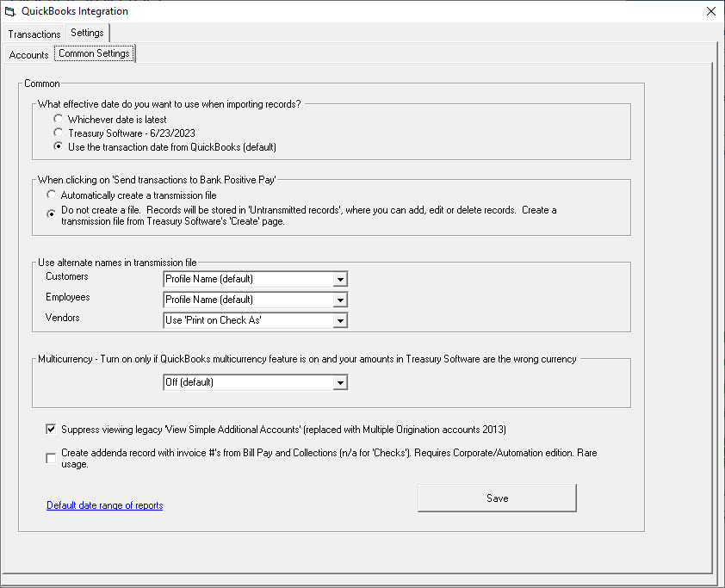This screenshot has width=725, height=588.
Task: Open the Employees dropdown arrow
Action: 340,300
